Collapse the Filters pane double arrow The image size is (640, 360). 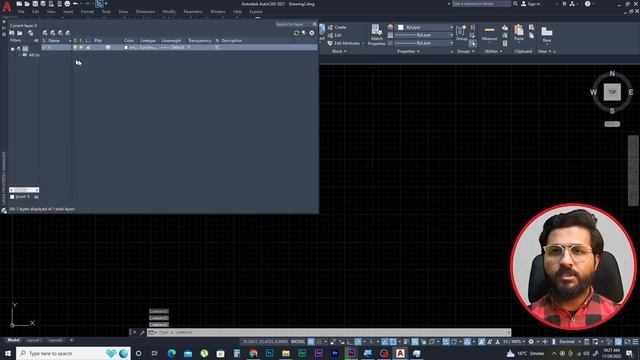[x=36, y=41]
